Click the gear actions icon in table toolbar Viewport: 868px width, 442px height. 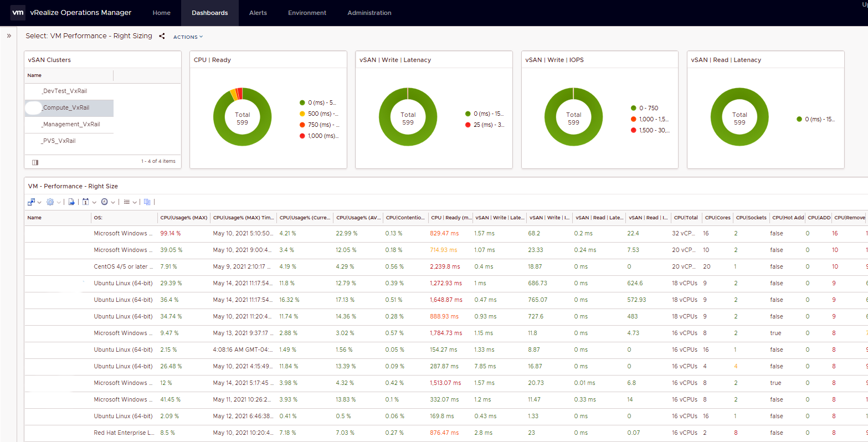[x=50, y=202]
